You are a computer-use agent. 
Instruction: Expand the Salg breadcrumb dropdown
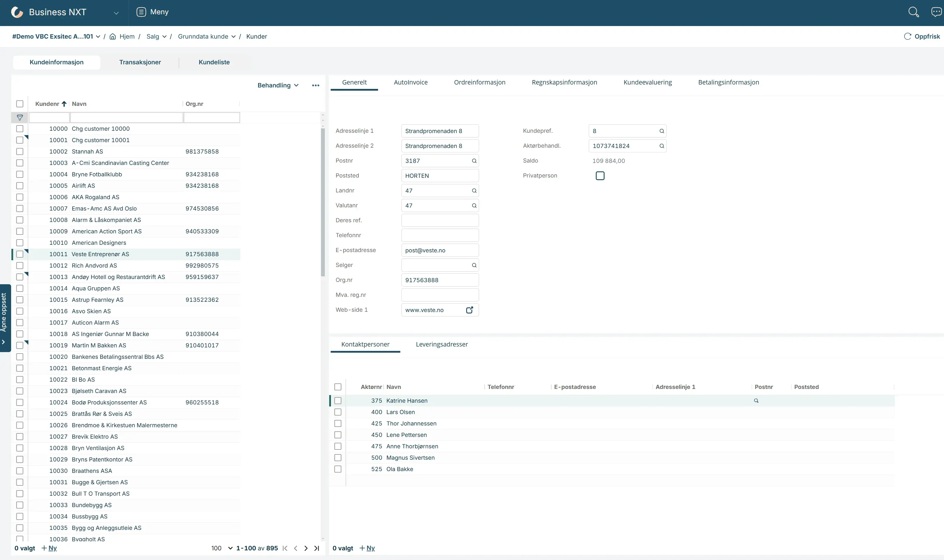point(164,37)
